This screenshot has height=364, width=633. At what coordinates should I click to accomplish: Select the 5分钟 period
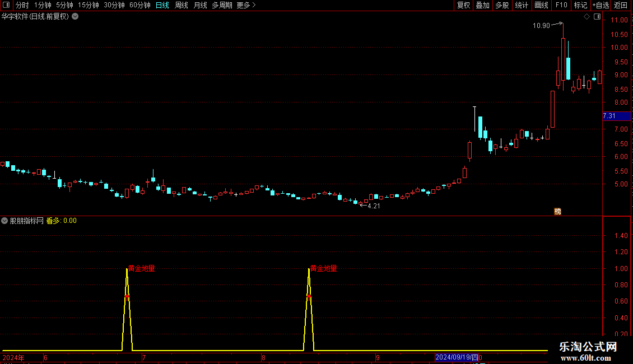(64, 5)
